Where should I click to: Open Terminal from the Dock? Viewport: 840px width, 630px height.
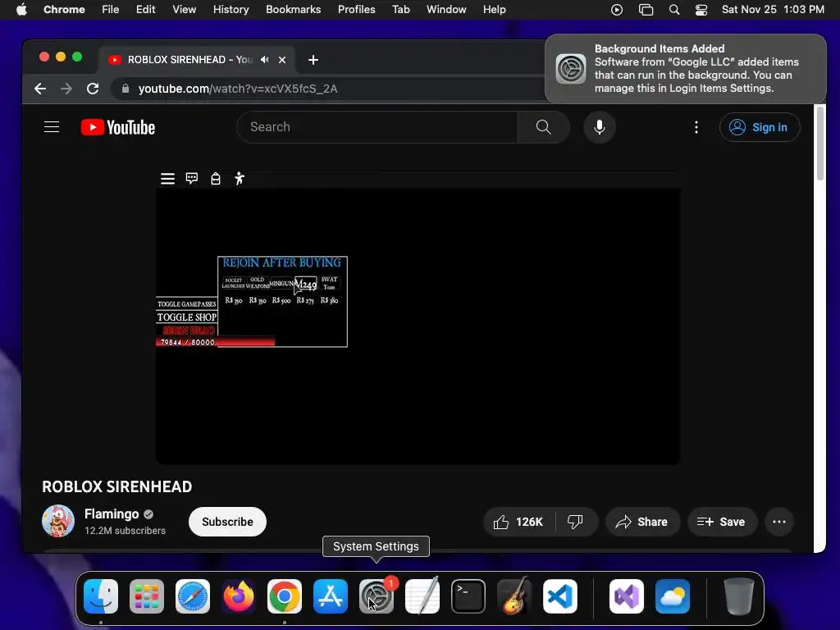tap(468, 596)
